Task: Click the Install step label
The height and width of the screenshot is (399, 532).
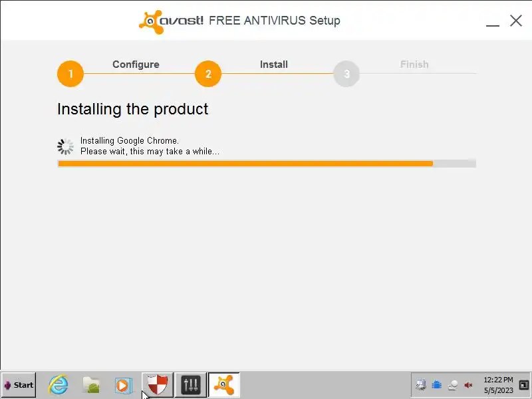Action: pos(274,65)
